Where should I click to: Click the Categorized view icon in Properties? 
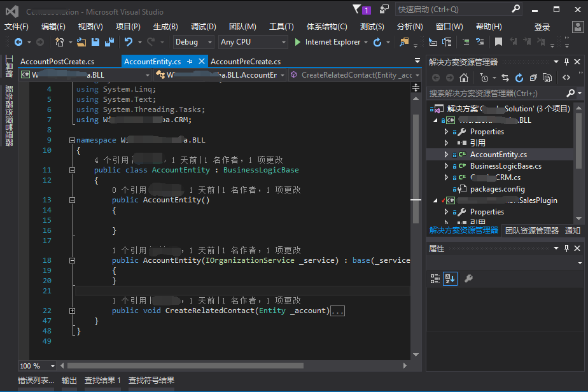[435, 279]
